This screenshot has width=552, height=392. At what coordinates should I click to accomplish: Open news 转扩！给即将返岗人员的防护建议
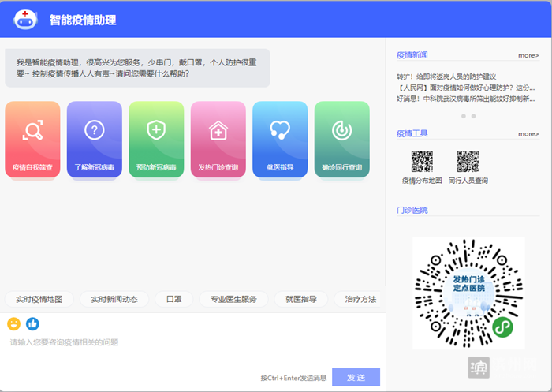point(446,77)
